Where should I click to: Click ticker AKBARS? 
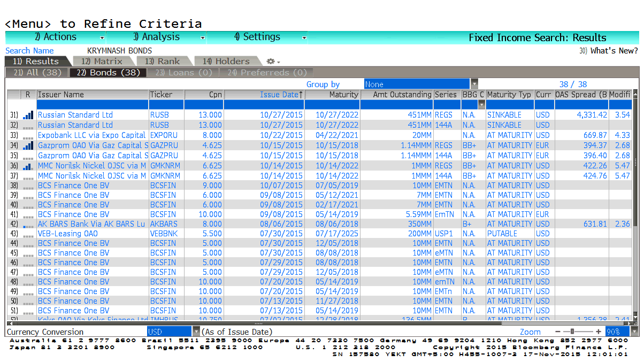pyautogui.click(x=164, y=224)
